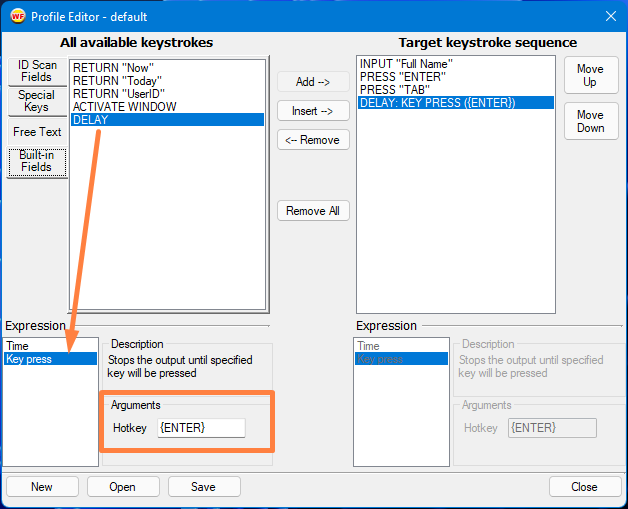628x509 pixels.
Task: Click the Add --> button
Action: pyautogui.click(x=313, y=82)
